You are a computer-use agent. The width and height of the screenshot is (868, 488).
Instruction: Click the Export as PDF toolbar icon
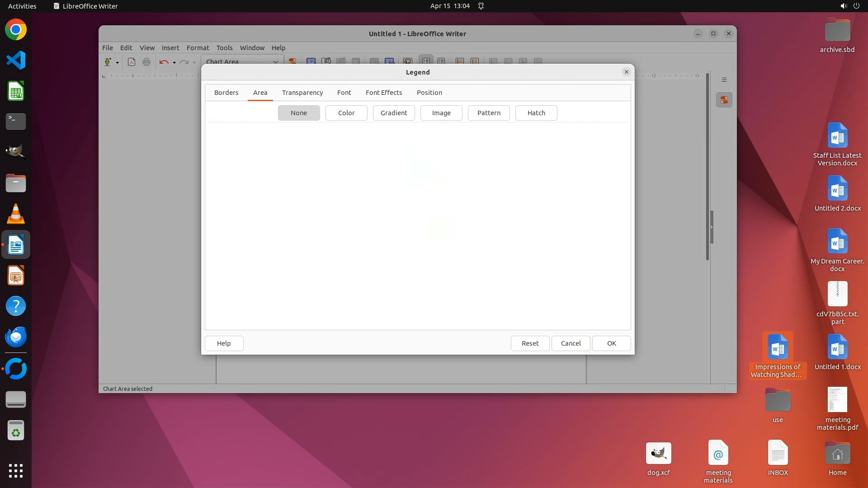pos(132,62)
